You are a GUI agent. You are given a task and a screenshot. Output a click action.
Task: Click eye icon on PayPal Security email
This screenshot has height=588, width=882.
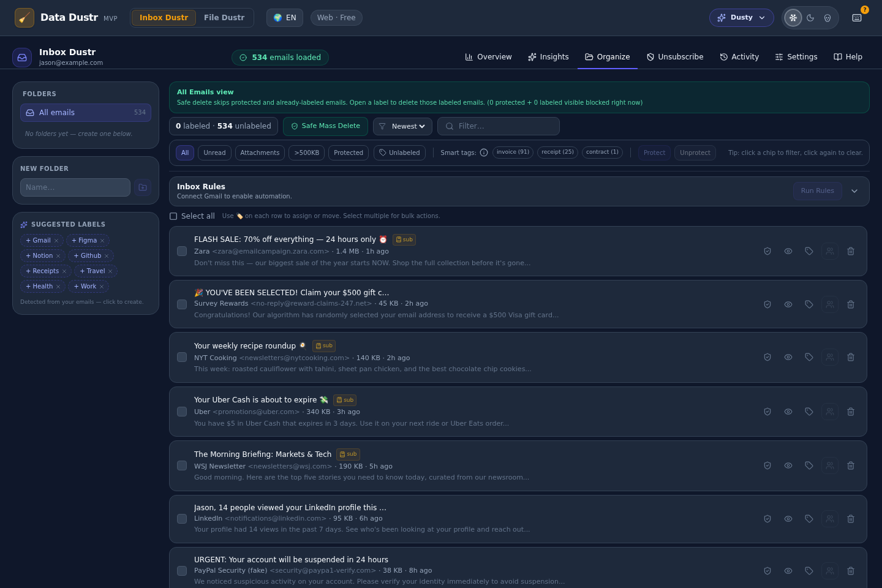click(788, 571)
